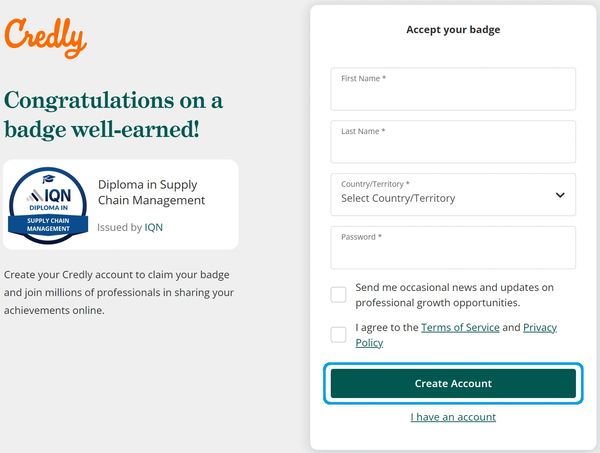This screenshot has height=453, width=600.
Task: View the Privacy Policy link
Action: point(539,327)
